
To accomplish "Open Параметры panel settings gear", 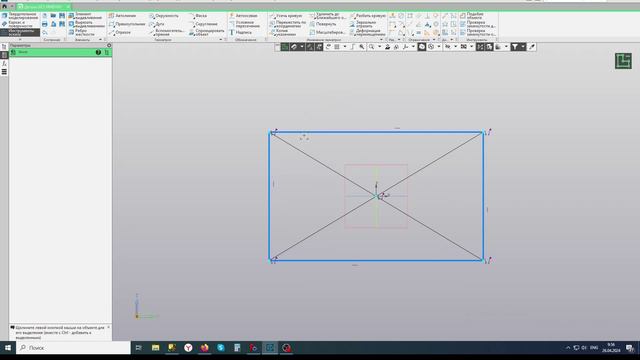I will [x=109, y=45].
